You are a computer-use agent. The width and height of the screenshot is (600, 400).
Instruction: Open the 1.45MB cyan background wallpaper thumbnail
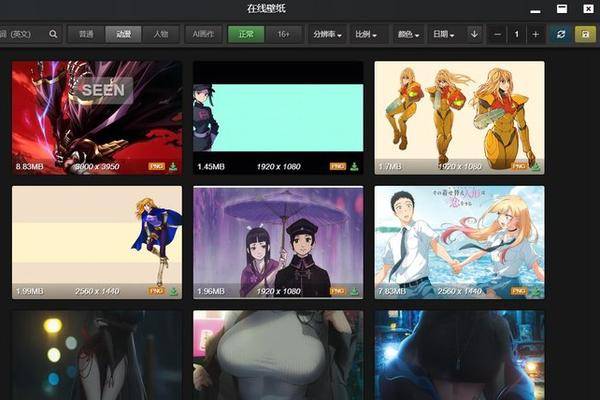point(278,118)
